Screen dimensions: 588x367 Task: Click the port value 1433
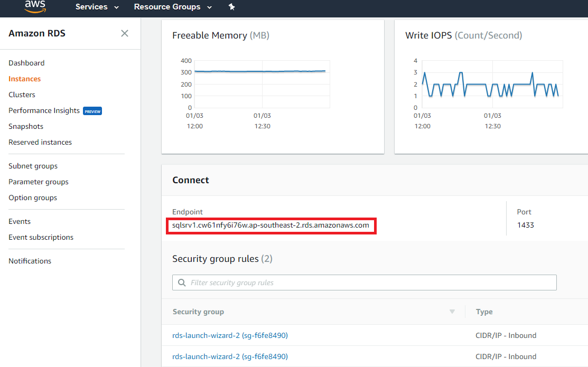(x=525, y=225)
